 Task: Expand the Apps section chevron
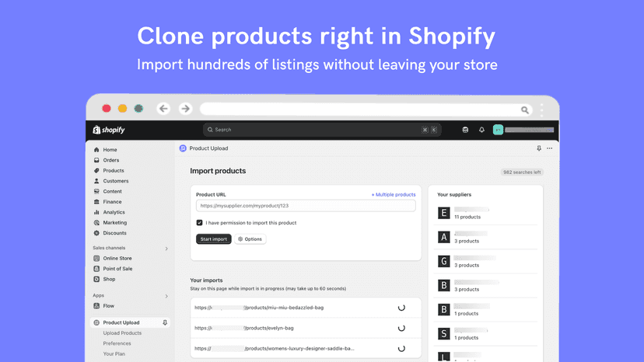[x=166, y=296]
